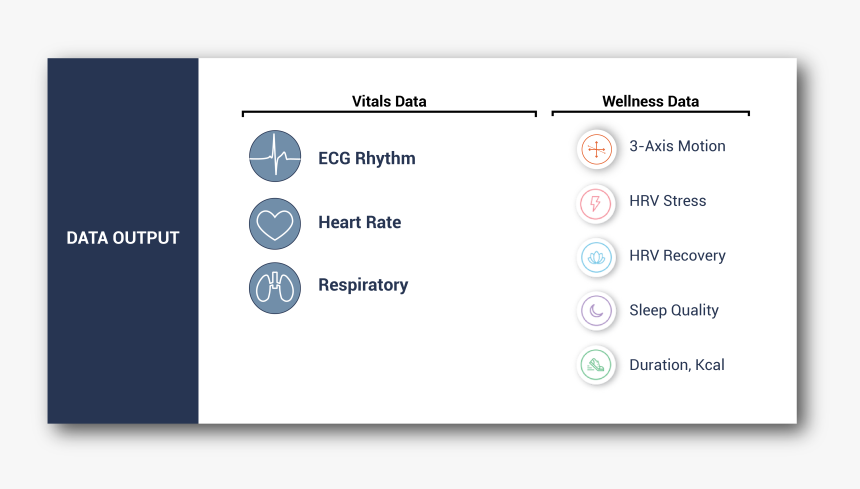Select the HRV Recovery lotus icon
Viewport: 860px width, 489px height.
pyautogui.click(x=596, y=257)
